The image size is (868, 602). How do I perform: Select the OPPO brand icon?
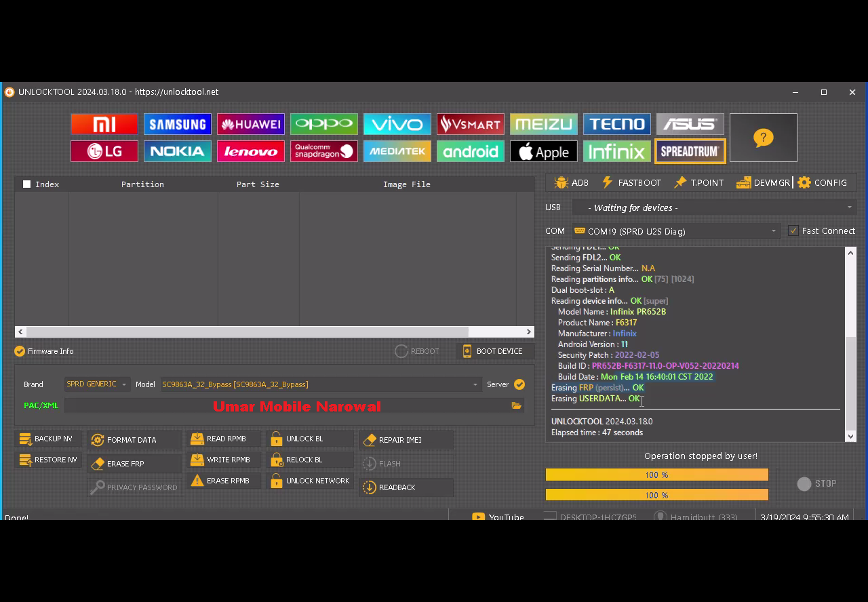[324, 124]
